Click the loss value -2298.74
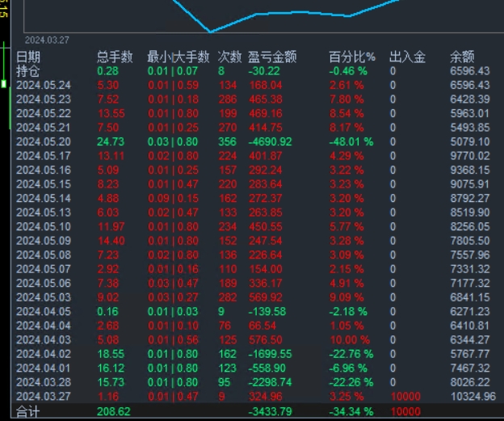The height and width of the screenshot is (421, 504). tap(270, 382)
